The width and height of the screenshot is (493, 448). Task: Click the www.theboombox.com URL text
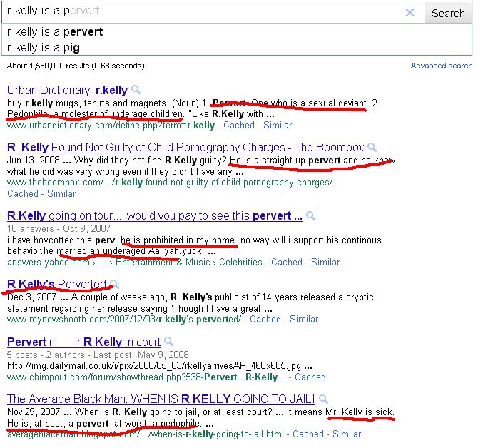(x=170, y=183)
